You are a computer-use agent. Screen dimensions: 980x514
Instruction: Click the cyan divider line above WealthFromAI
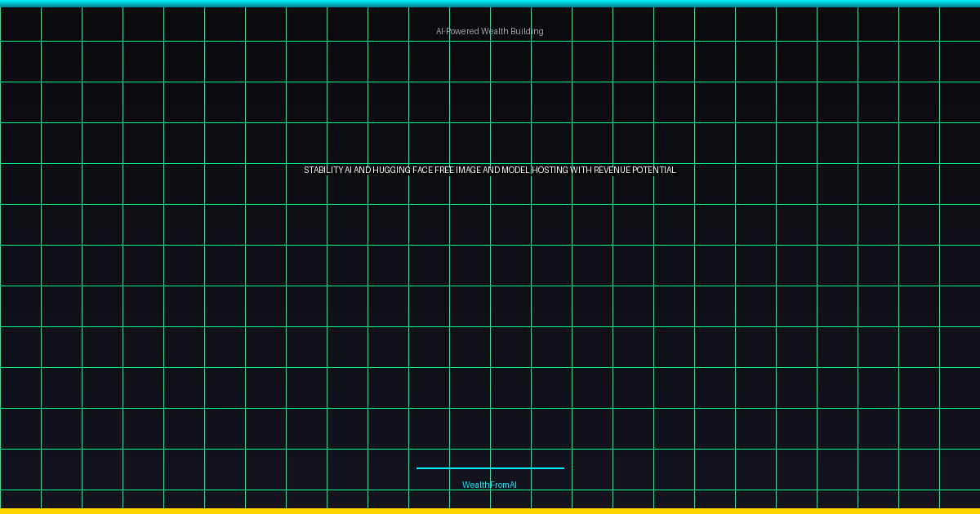(x=490, y=468)
